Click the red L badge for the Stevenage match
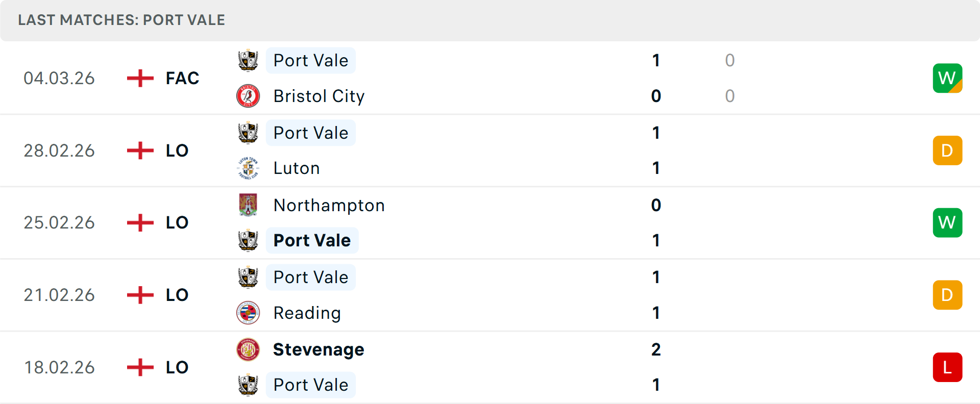Viewport: 980px width, 404px height. pos(947,367)
